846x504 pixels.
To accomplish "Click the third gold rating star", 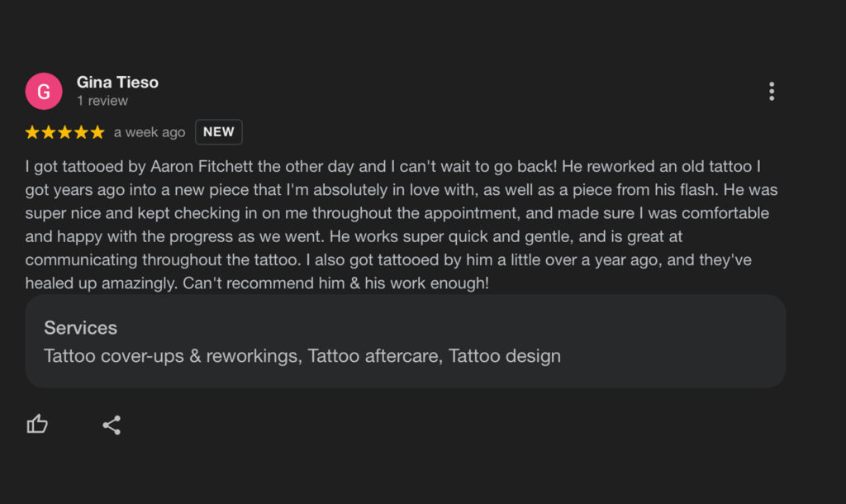I will click(x=64, y=132).
